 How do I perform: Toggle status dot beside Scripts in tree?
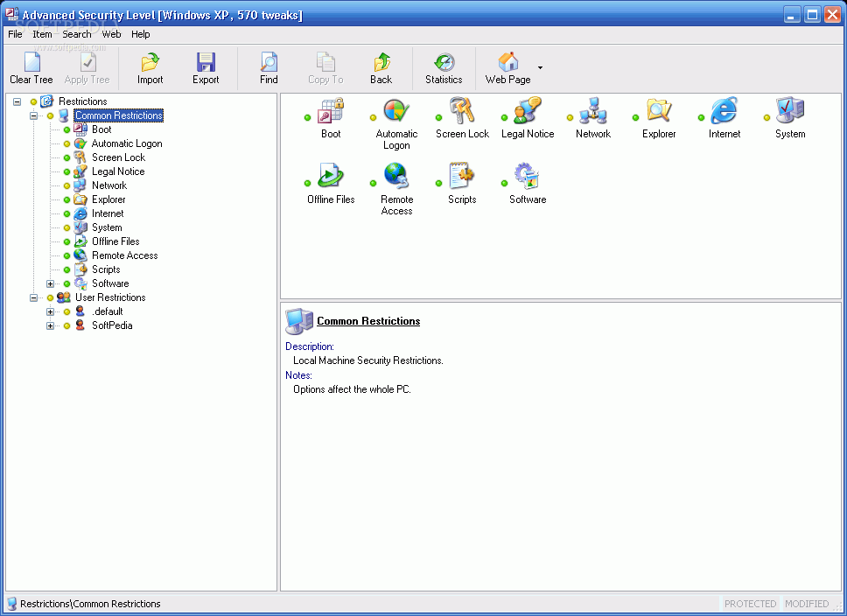point(67,270)
